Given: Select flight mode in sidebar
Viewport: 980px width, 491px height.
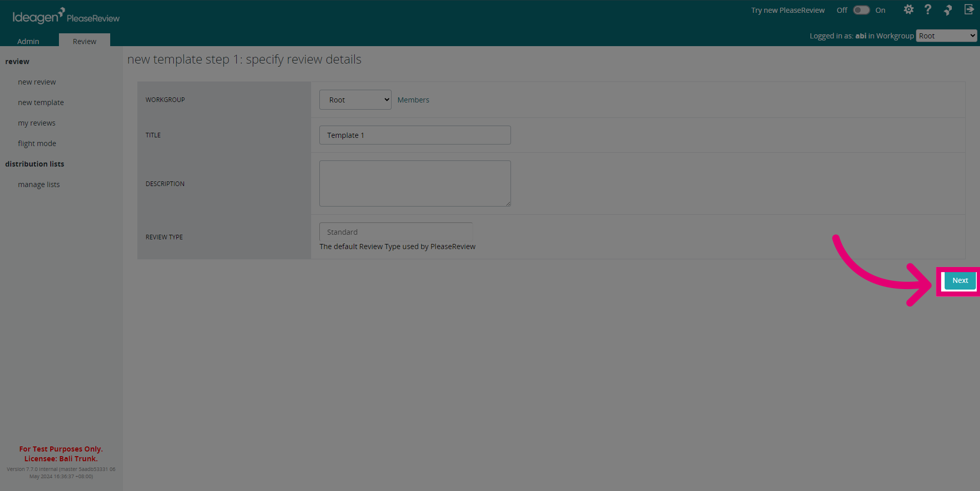Looking at the screenshot, I should coord(37,144).
